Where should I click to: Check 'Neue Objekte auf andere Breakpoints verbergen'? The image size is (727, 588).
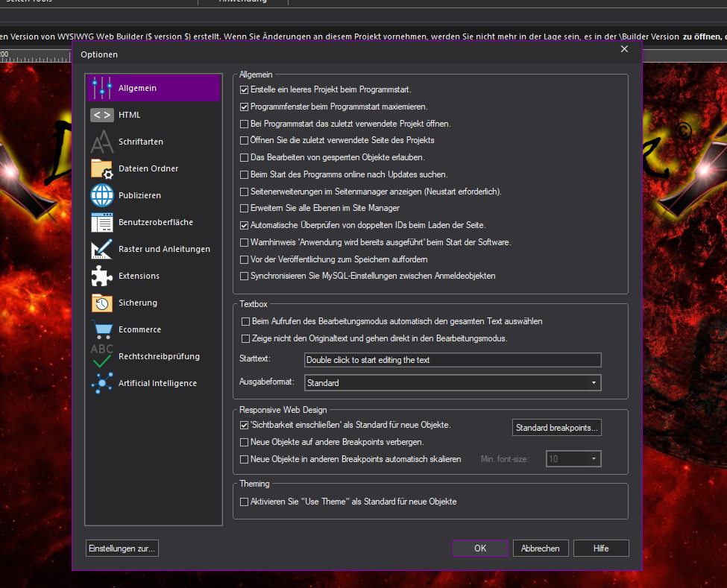point(244,443)
